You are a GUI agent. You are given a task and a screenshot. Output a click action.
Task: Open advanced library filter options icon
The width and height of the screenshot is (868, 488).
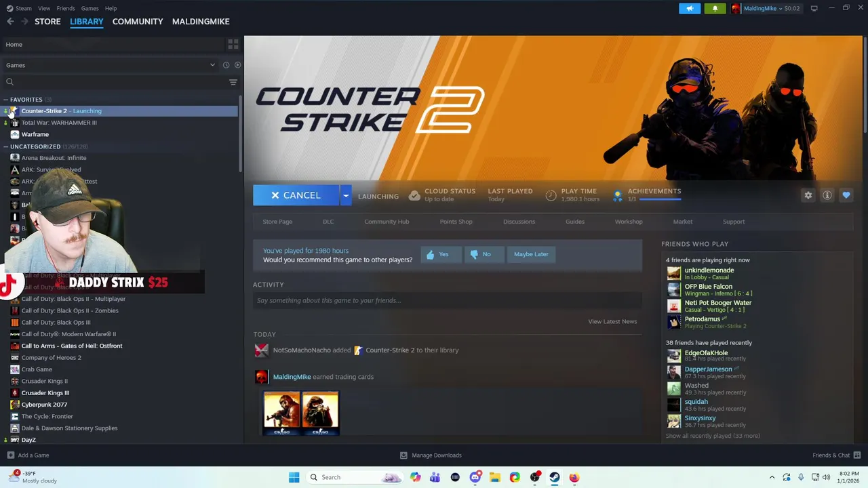click(233, 82)
